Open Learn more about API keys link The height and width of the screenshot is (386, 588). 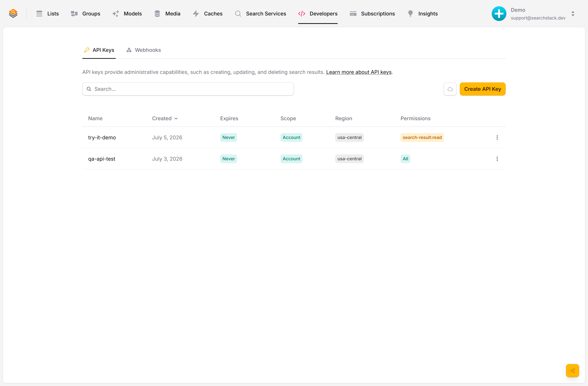click(x=359, y=72)
